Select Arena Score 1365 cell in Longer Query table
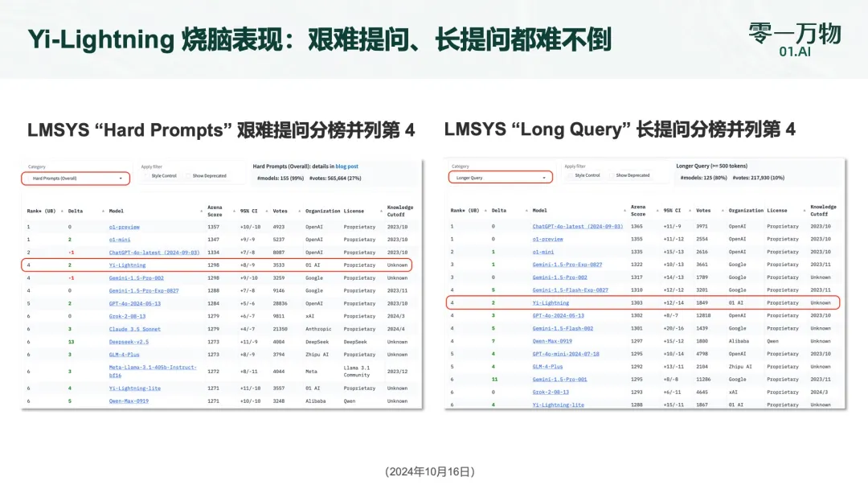 637,227
